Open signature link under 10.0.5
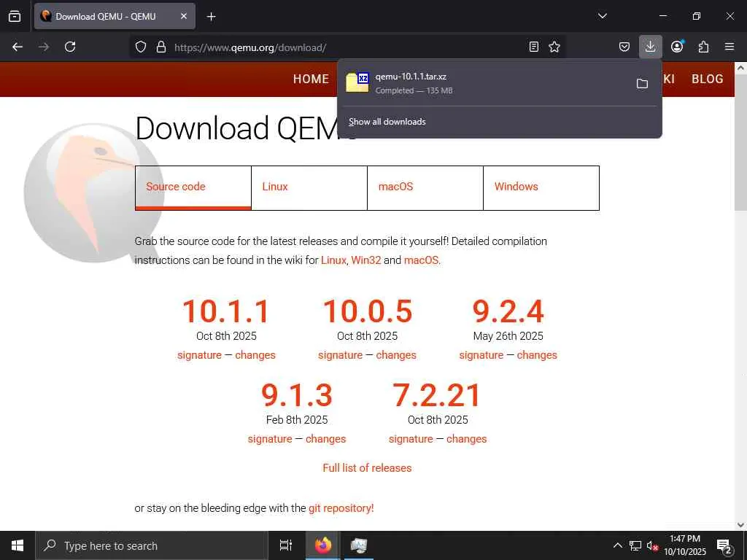 (x=340, y=355)
